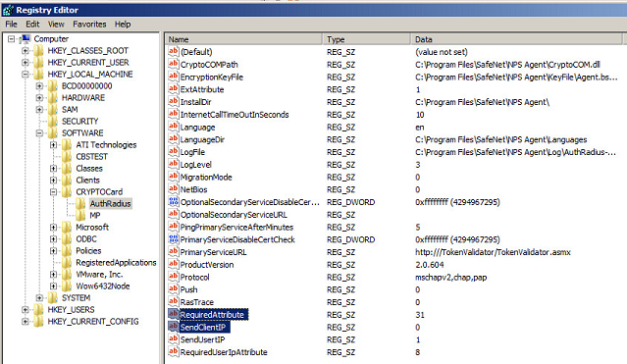Click the string icon beside SendClientIP

click(173, 327)
